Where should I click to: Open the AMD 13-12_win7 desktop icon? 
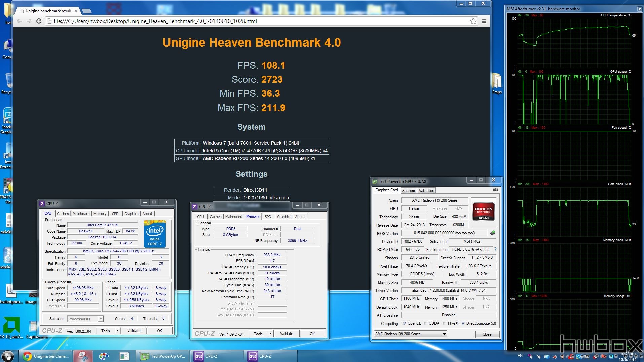11,328
